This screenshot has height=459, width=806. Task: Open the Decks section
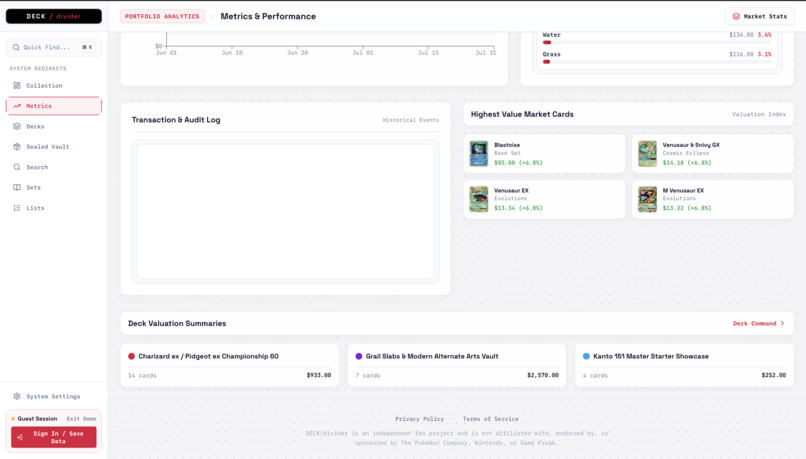(x=53, y=126)
